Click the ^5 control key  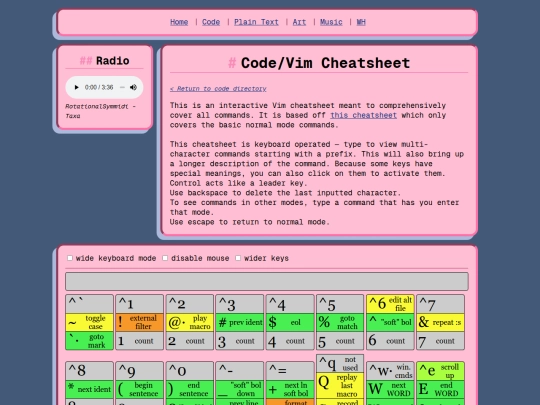click(340, 304)
